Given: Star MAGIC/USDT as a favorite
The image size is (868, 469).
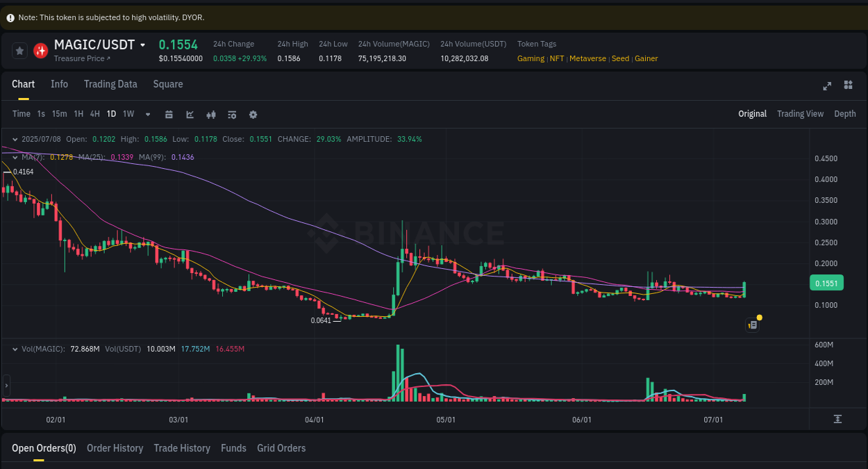Looking at the screenshot, I should [x=19, y=50].
